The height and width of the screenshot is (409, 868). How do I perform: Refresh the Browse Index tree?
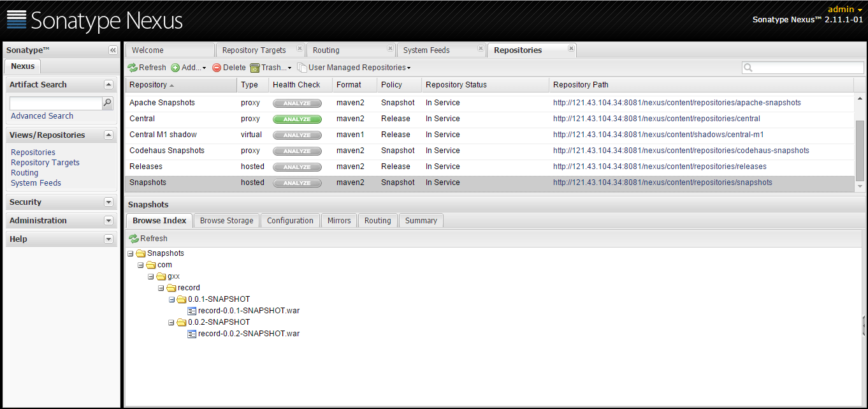(148, 239)
